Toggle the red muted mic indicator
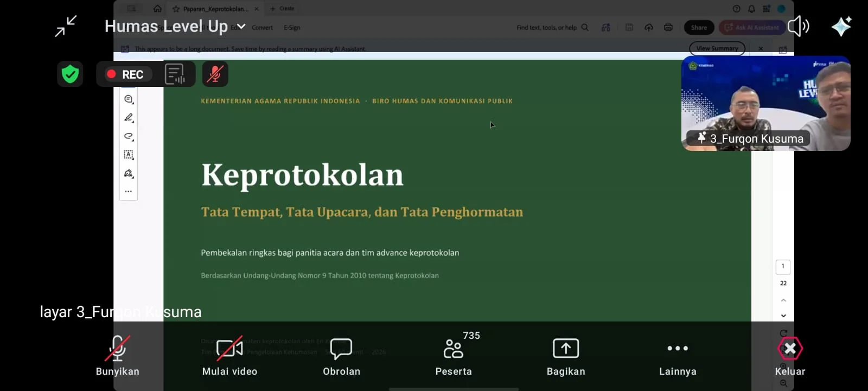The height and width of the screenshot is (391, 868). click(x=215, y=74)
